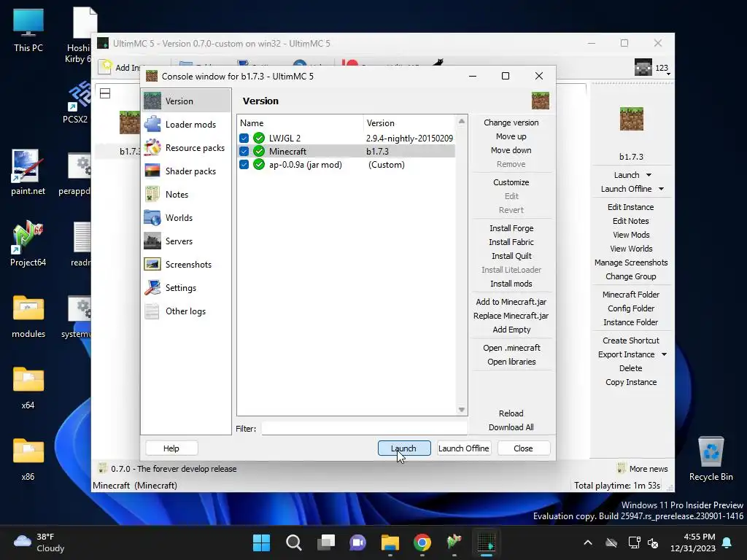747x560 pixels.
Task: Click the Settings tools icon
Action: 152,287
